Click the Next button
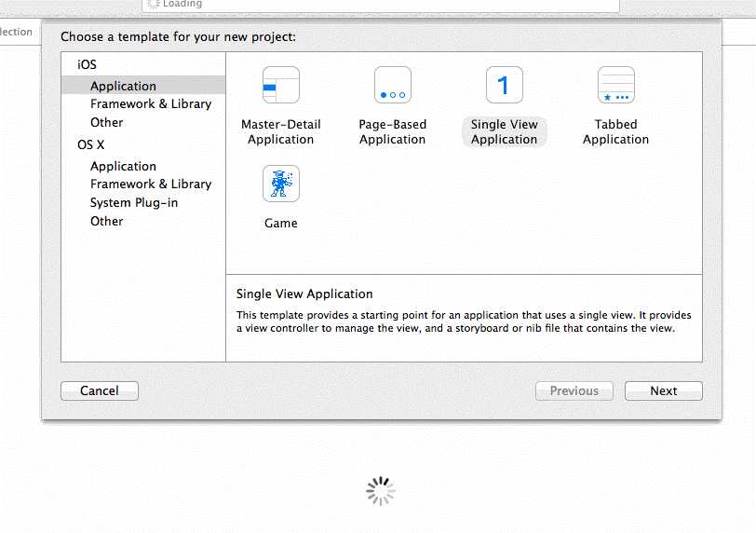This screenshot has height=533, width=756. click(664, 390)
